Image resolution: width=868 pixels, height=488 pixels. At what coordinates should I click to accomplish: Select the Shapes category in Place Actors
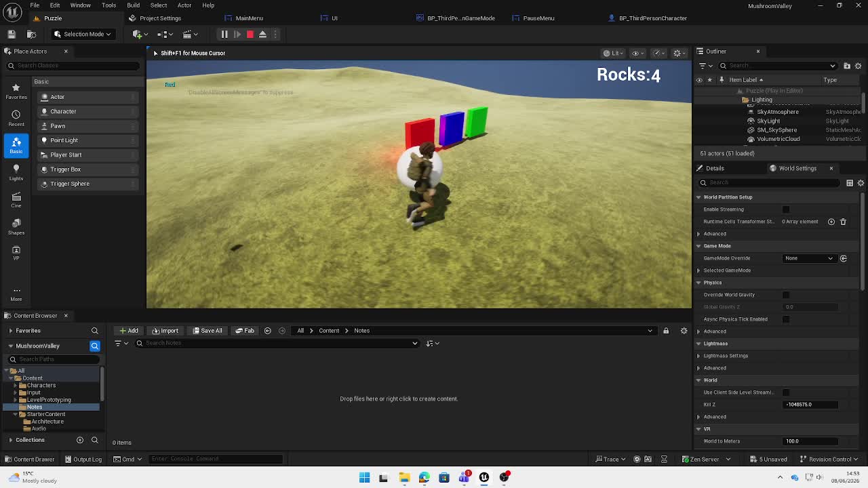click(16, 226)
